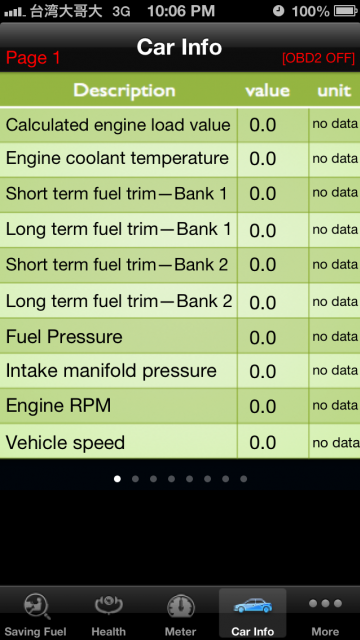The image size is (360, 640).
Task: Click the value column header
Action: click(267, 91)
